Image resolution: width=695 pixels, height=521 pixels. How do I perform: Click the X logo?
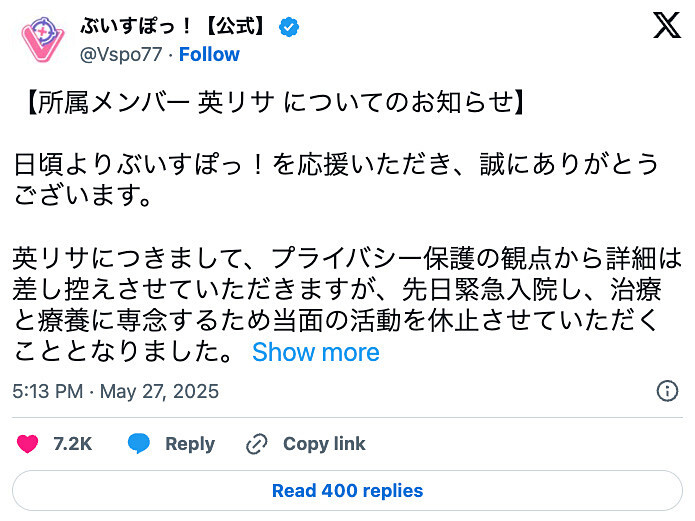point(666,27)
